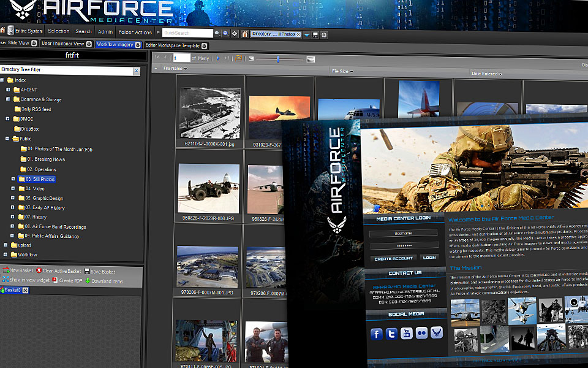Image resolution: width=588 pixels, height=368 pixels.
Task: Click Create PDF
Action: (67, 280)
